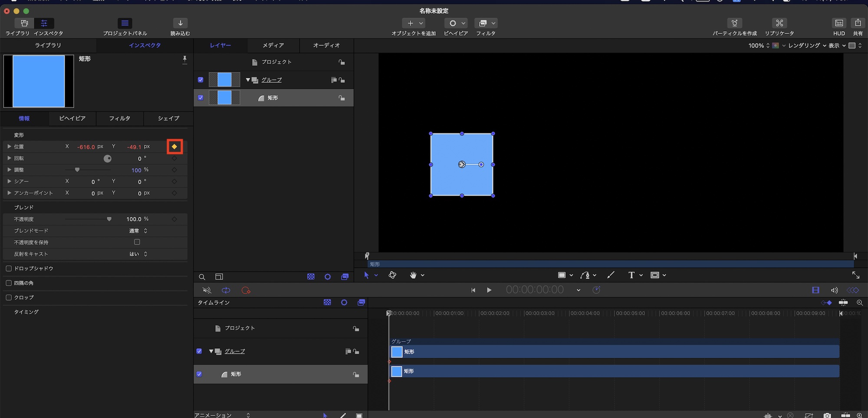Click the Replicate (リプリケータ) icon
Viewport: 868px width, 418px height.
point(779,23)
